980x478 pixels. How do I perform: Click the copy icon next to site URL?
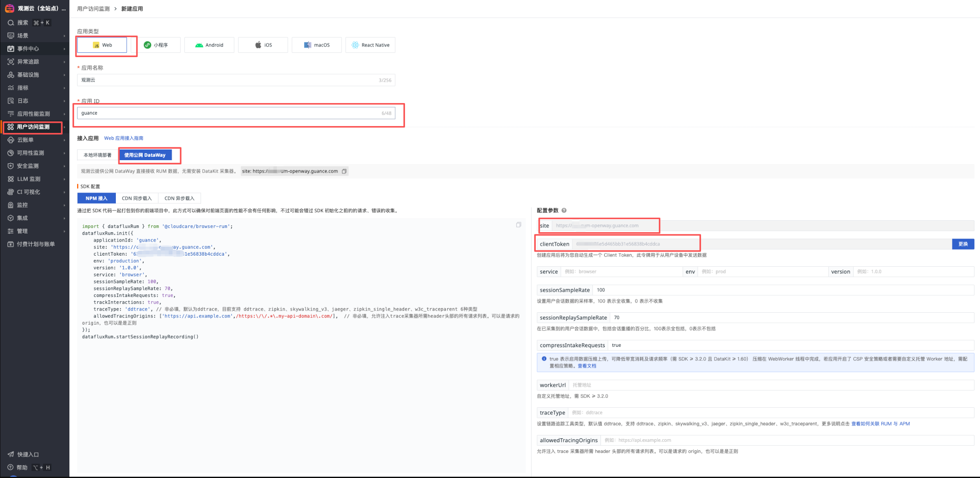(344, 171)
